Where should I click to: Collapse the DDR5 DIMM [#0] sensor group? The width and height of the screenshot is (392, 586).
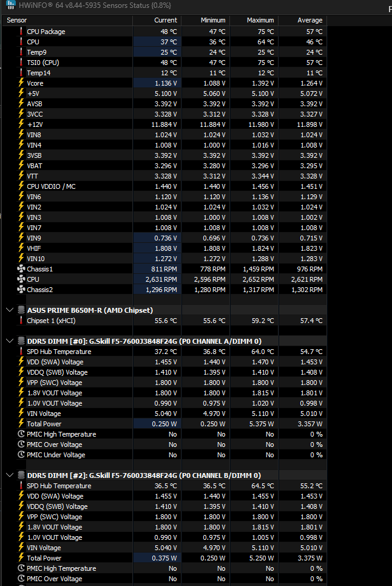pyautogui.click(x=10, y=341)
